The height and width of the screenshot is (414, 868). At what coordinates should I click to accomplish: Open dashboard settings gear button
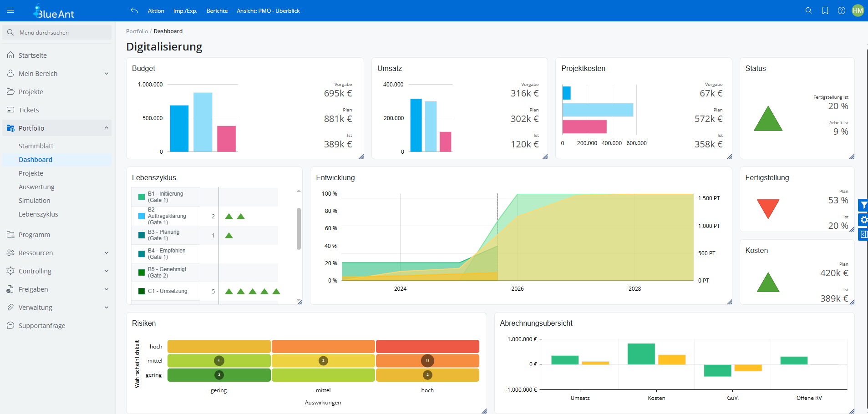pos(863,220)
